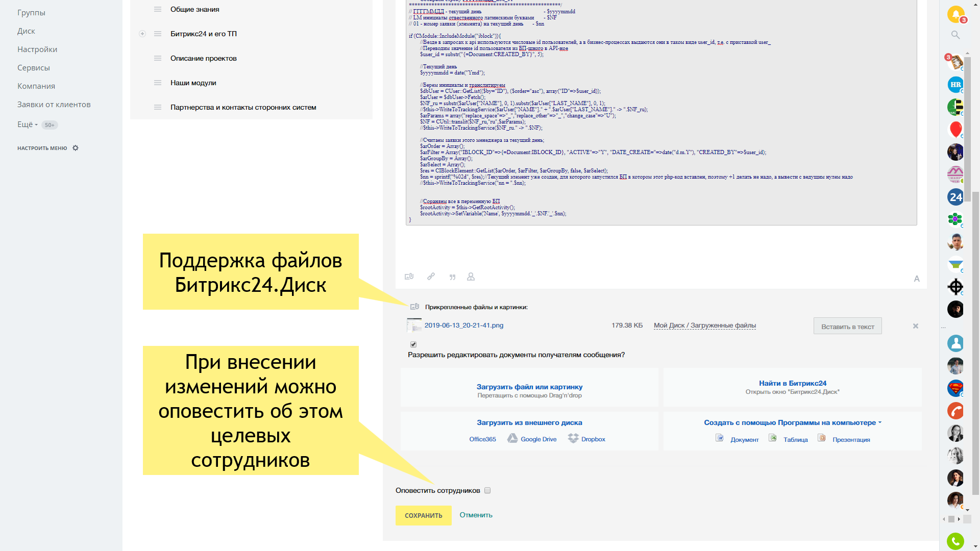Click the insert link chain icon
The image size is (980, 551).
tap(431, 277)
